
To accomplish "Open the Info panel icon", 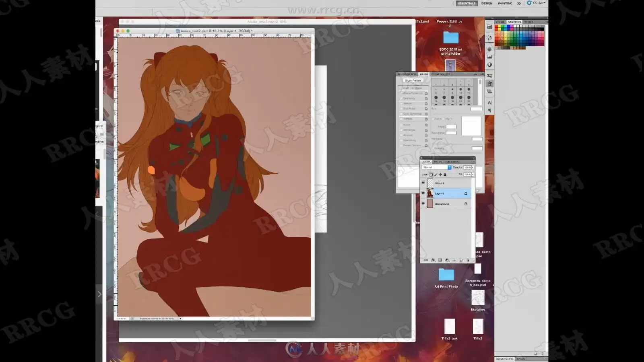I will coord(489,64).
